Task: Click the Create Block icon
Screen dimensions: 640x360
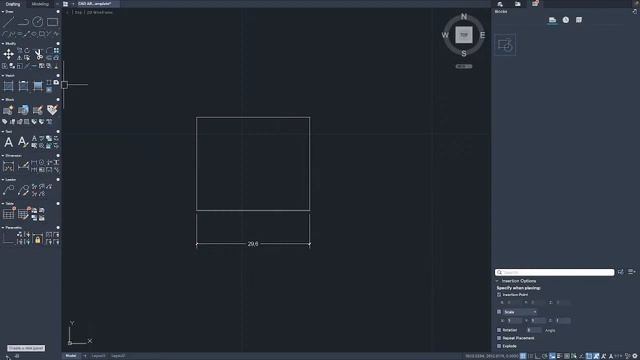Action: click(x=9, y=110)
